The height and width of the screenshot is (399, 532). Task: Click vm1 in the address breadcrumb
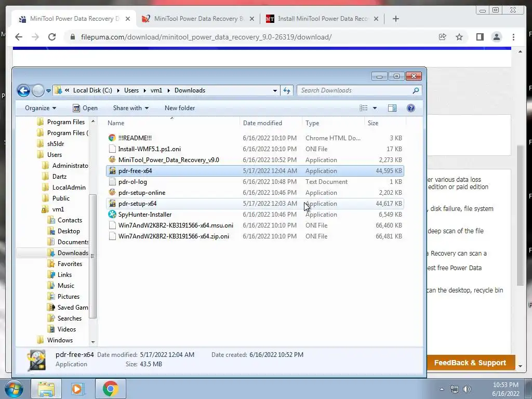click(156, 90)
